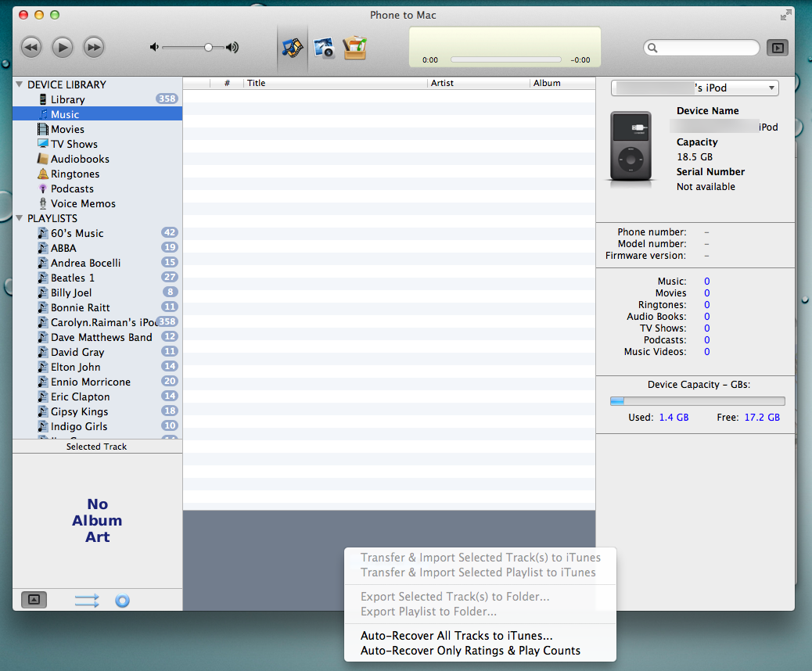Viewport: 812px width, 671px height.
Task: Choose Auto-Recover All Tracks to iTunes
Action: coord(456,636)
